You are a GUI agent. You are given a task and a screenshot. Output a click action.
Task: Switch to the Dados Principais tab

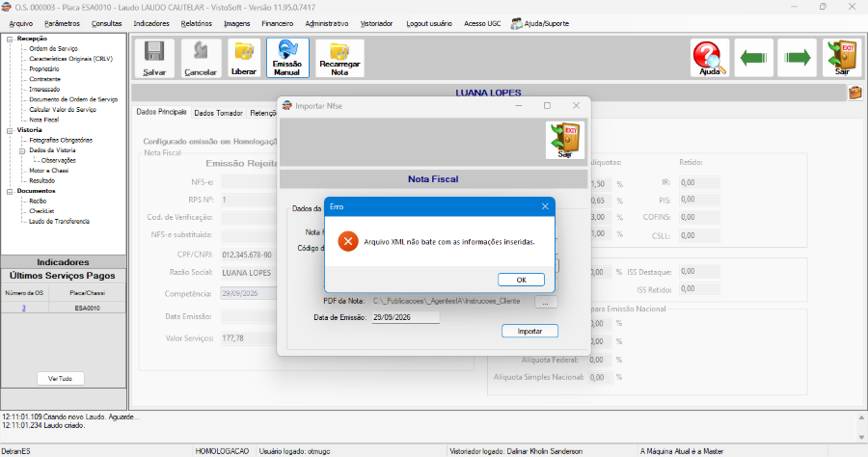(162, 112)
